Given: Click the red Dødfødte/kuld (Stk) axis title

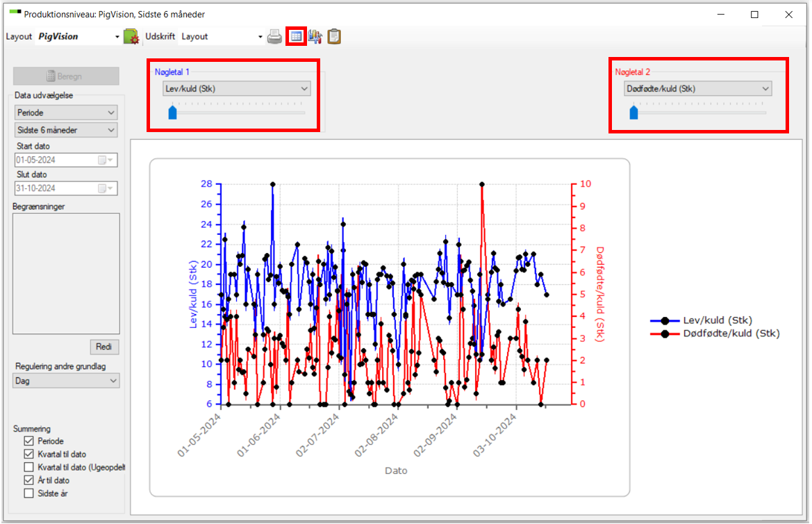Looking at the screenshot, I should (x=599, y=294).
